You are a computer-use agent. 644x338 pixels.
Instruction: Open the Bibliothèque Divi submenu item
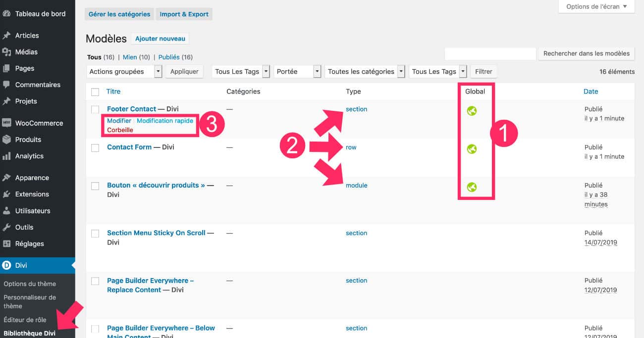click(x=29, y=333)
